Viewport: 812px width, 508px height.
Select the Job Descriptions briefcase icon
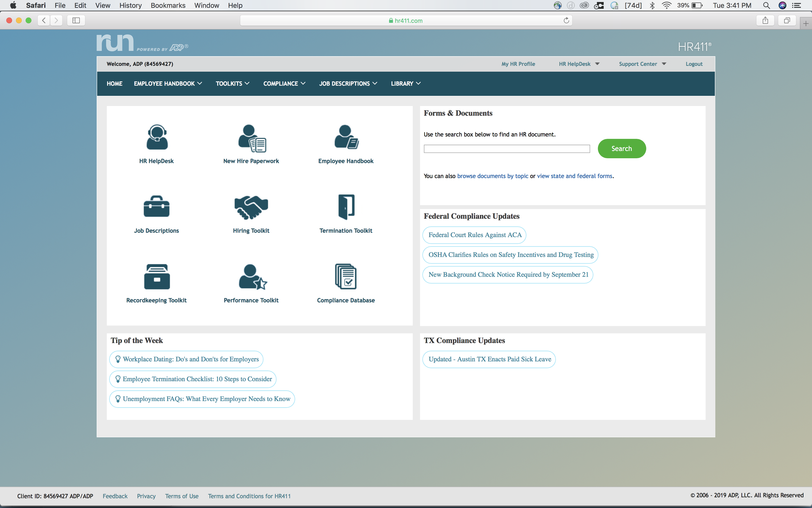pyautogui.click(x=157, y=206)
